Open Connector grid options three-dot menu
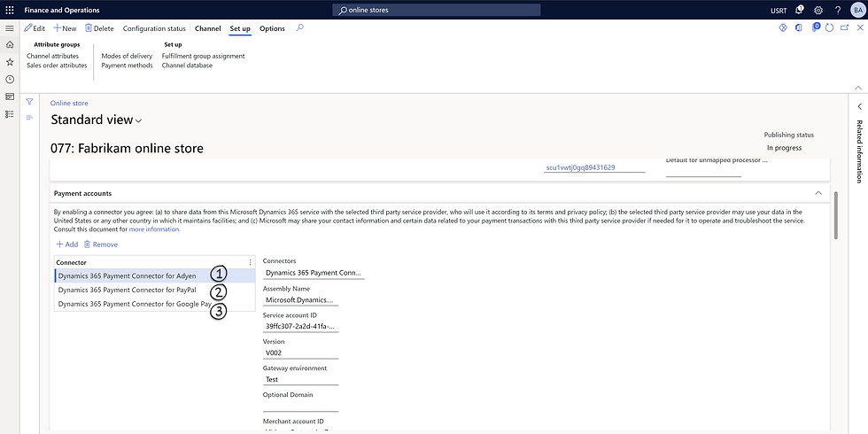This screenshot has width=868, height=434. pyautogui.click(x=250, y=262)
